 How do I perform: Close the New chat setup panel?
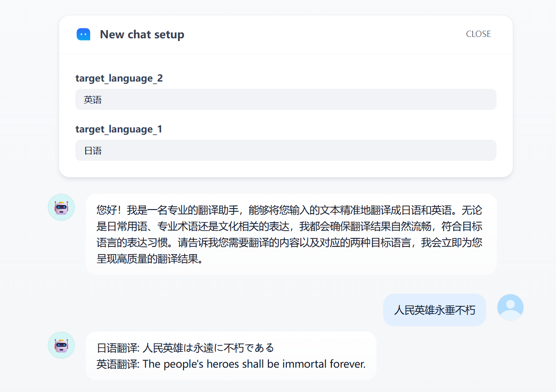coord(478,34)
